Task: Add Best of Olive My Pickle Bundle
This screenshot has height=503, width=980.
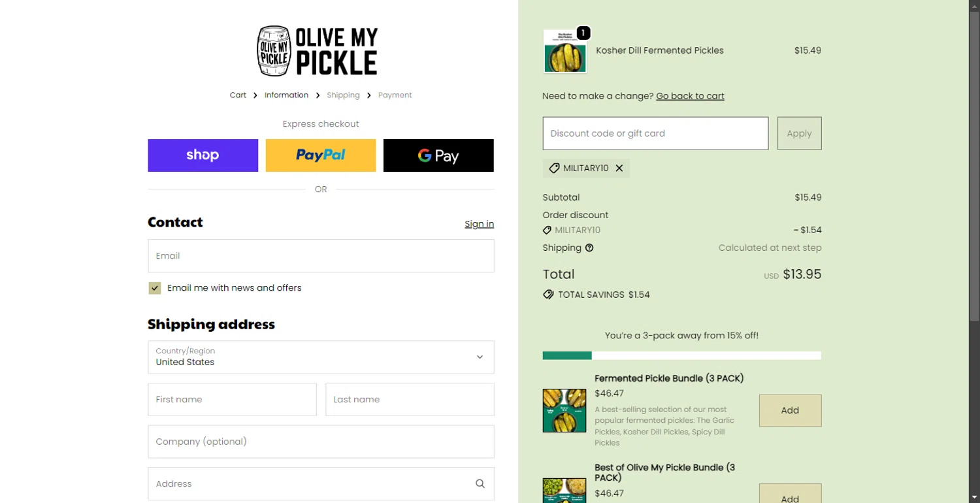Action: coord(790,495)
